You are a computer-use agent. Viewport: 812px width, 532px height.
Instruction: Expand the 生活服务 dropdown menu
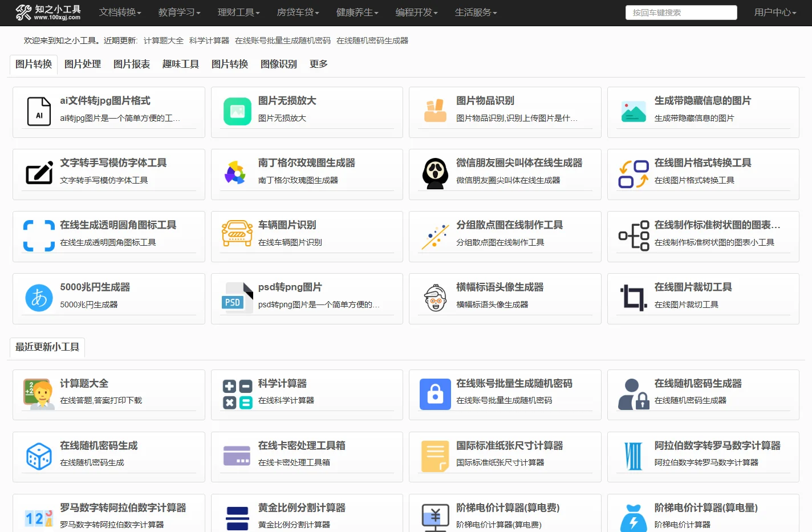pyautogui.click(x=476, y=13)
